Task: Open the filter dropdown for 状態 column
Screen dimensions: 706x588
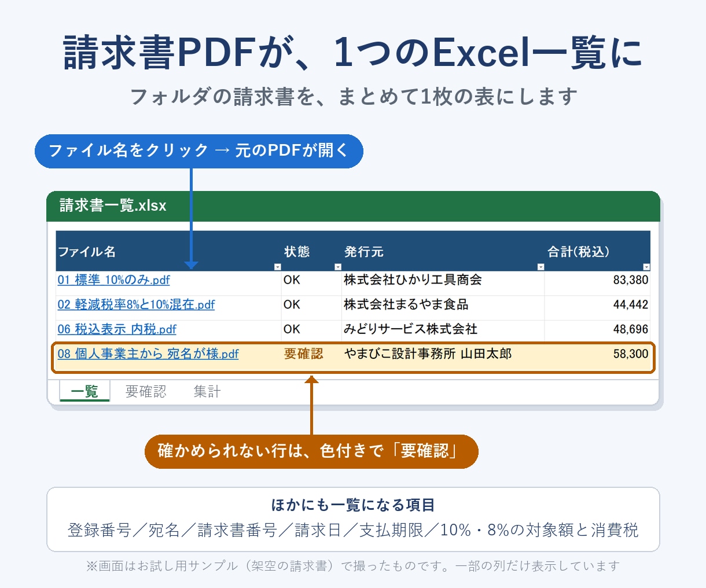Action: (x=338, y=267)
